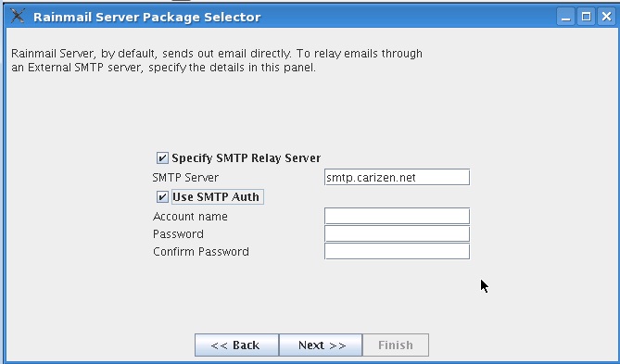This screenshot has height=364, width=620.
Task: Click the SMTP Server field label
Action: coord(185,178)
